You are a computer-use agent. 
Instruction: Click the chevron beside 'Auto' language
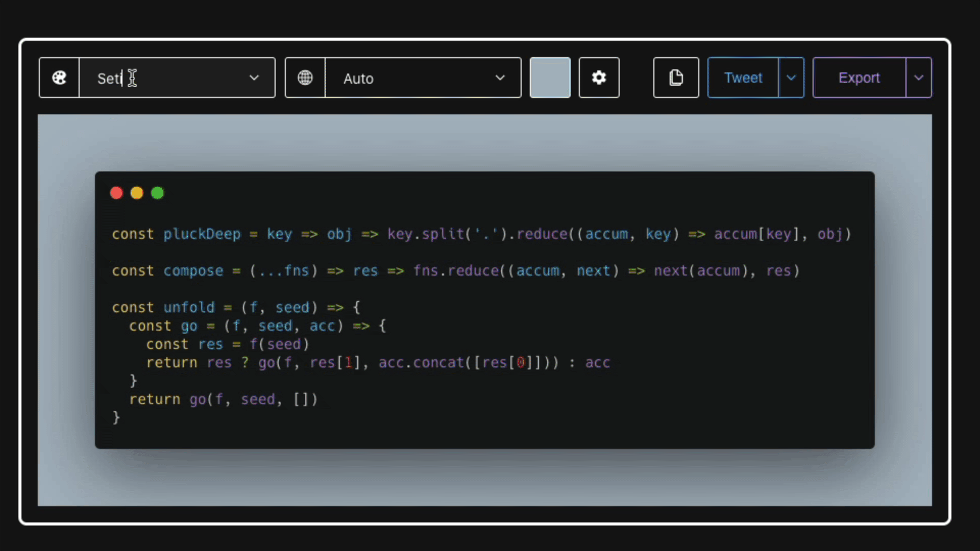[500, 78]
